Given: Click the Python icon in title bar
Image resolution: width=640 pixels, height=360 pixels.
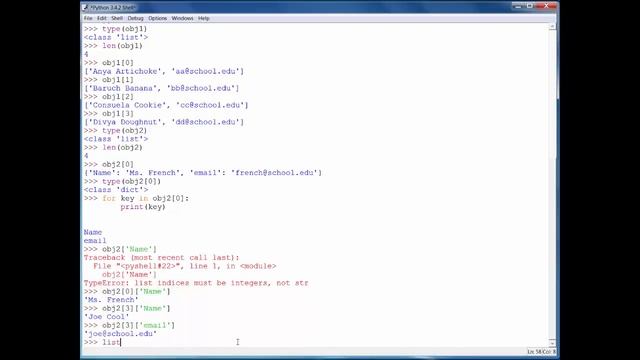Looking at the screenshot, I should coord(85,7).
